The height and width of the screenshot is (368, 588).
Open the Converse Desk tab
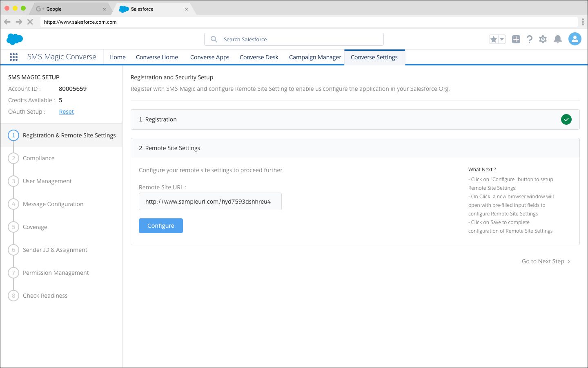click(259, 57)
